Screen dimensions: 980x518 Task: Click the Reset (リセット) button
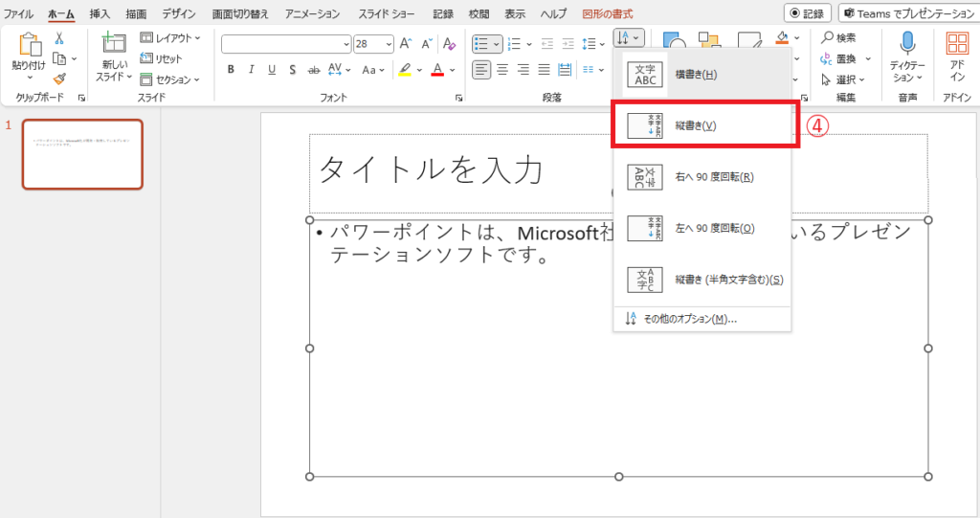[x=161, y=58]
